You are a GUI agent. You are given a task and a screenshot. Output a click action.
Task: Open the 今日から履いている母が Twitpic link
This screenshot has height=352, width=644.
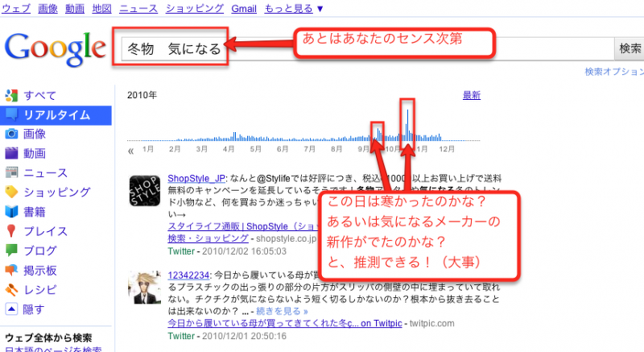pos(285,323)
